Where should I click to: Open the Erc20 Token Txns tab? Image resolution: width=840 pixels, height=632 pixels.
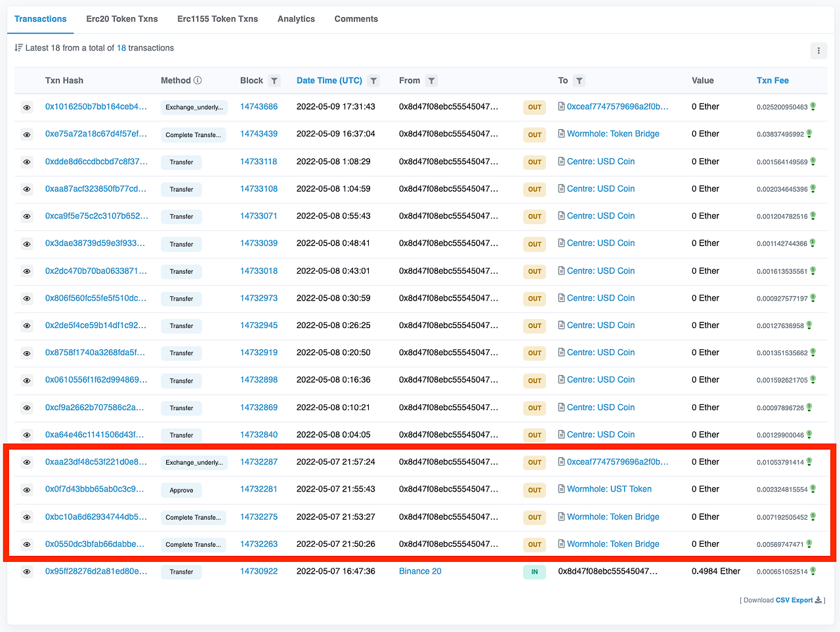122,19
